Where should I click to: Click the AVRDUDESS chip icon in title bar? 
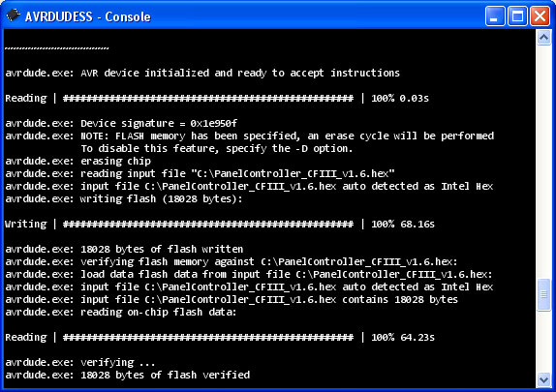tap(14, 15)
